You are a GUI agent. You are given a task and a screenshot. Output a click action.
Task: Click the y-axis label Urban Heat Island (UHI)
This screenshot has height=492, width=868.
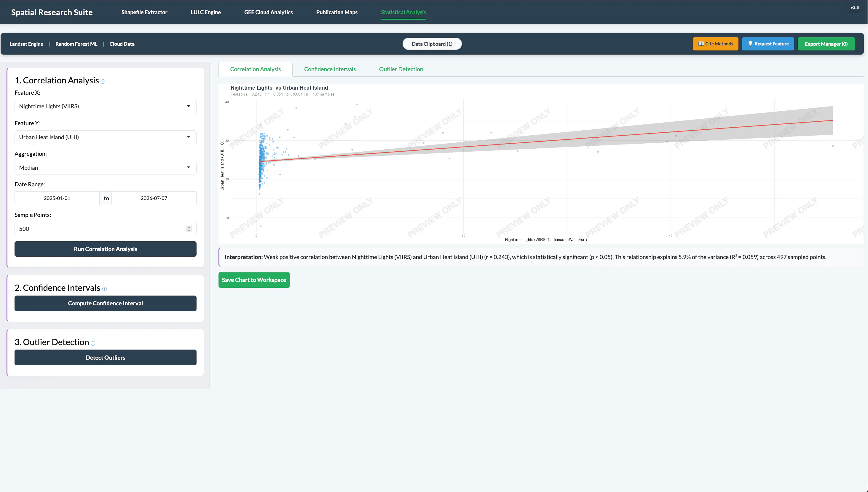222,166
